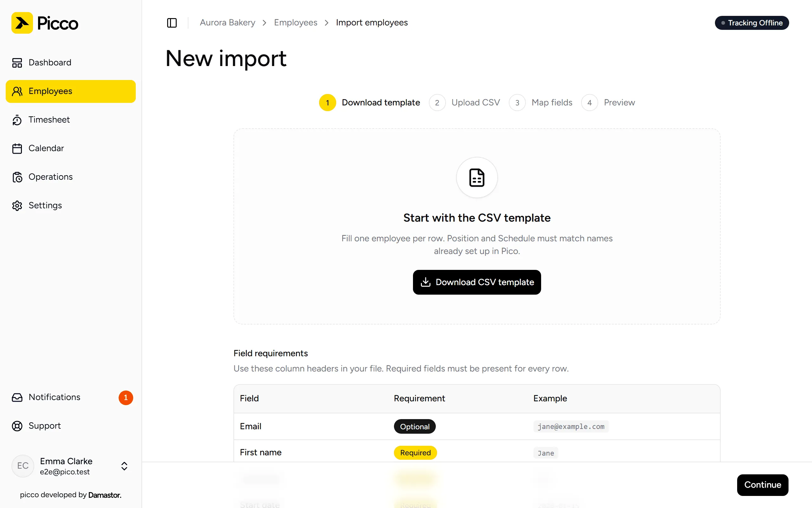
Task: Open the Dashboard icon in sidebar
Action: coord(17,63)
